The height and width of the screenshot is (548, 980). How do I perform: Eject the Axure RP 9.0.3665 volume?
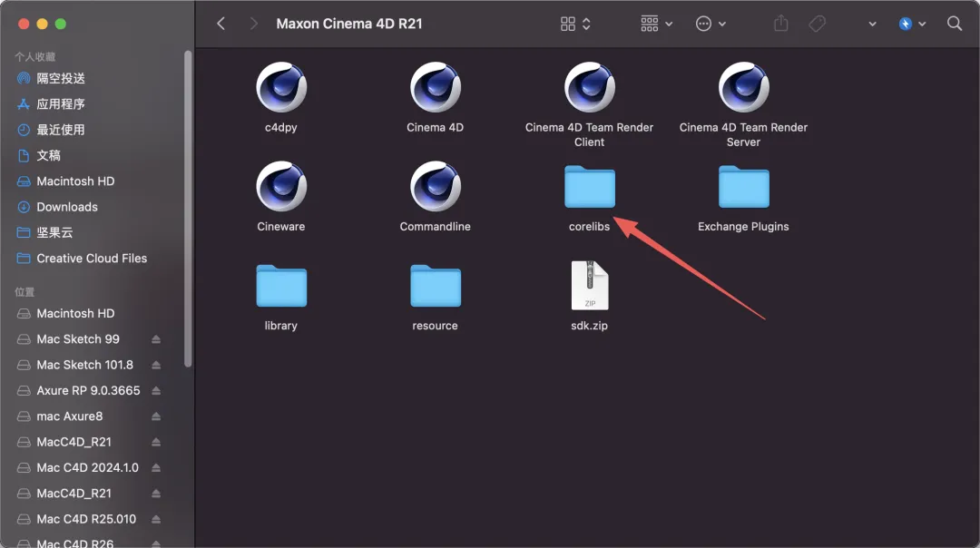[156, 390]
